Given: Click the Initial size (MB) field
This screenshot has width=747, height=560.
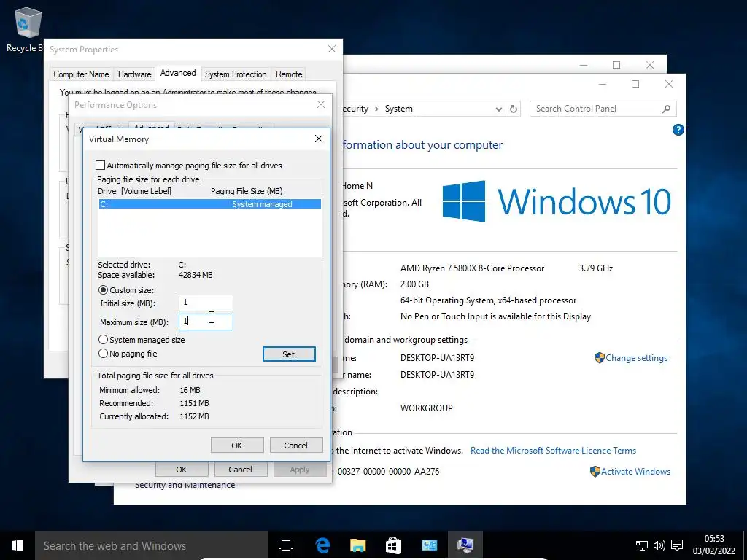Looking at the screenshot, I should pos(206,303).
